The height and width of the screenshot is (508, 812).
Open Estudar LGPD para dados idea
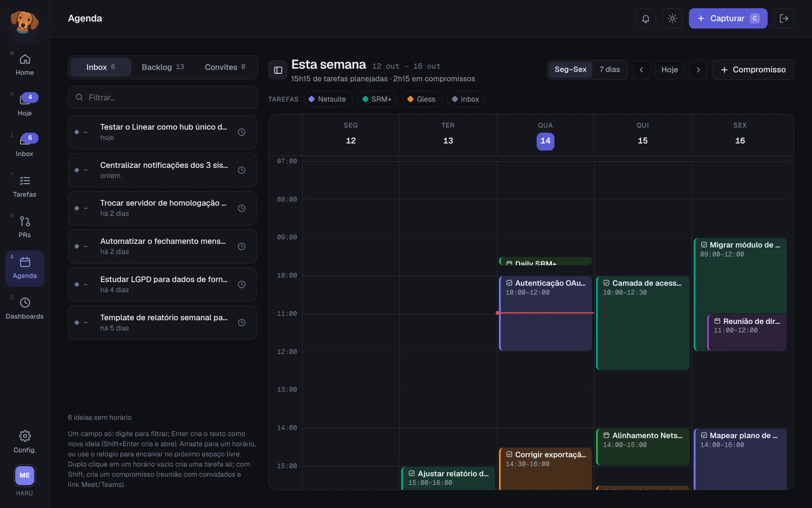[162, 284]
